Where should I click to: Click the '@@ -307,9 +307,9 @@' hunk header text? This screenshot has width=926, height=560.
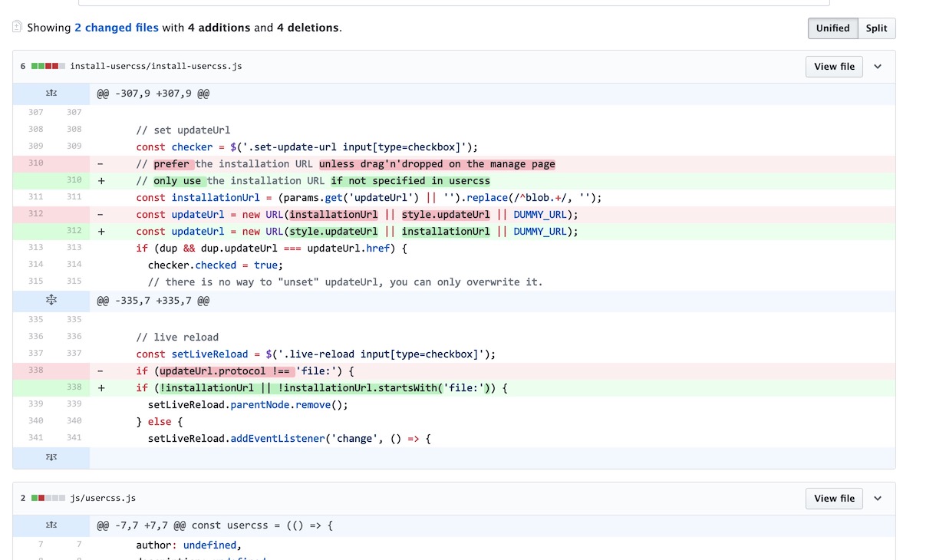[x=153, y=94]
